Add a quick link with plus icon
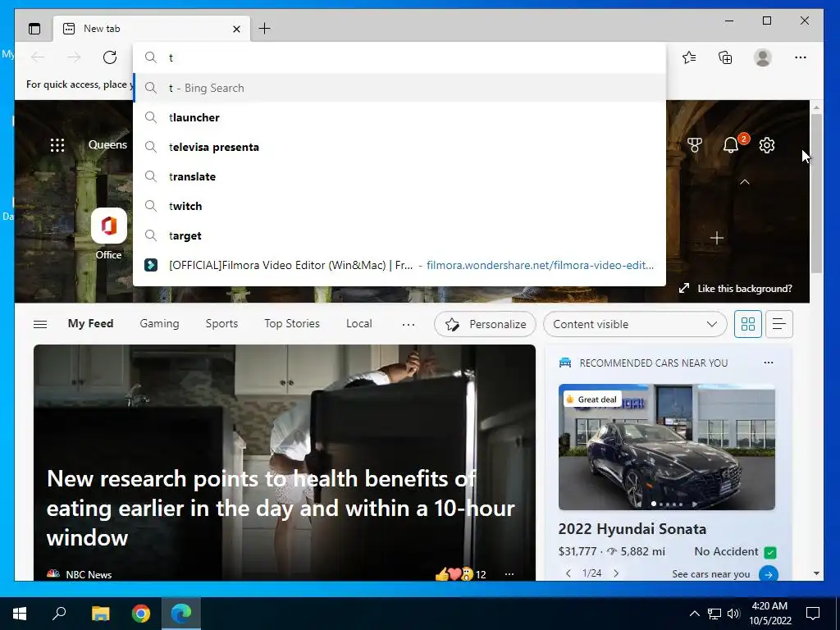The image size is (840, 630). [717, 238]
